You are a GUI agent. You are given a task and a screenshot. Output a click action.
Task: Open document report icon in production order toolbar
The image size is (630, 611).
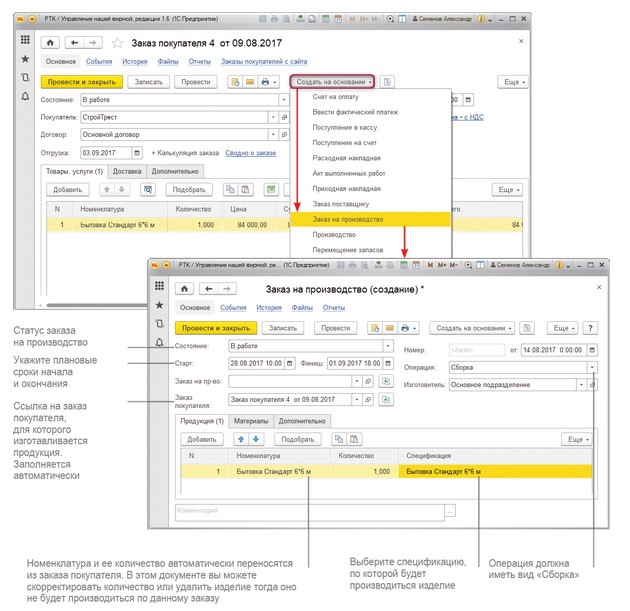527,328
